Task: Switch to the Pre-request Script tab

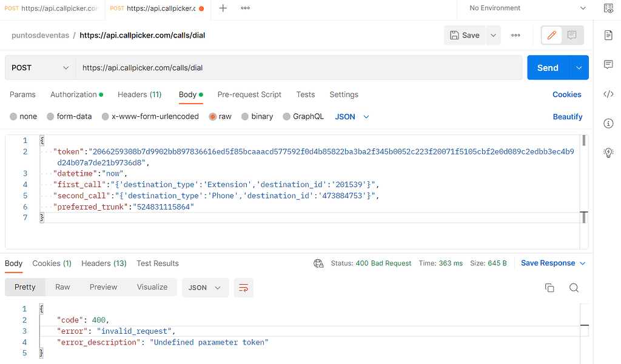Action: pyautogui.click(x=249, y=94)
